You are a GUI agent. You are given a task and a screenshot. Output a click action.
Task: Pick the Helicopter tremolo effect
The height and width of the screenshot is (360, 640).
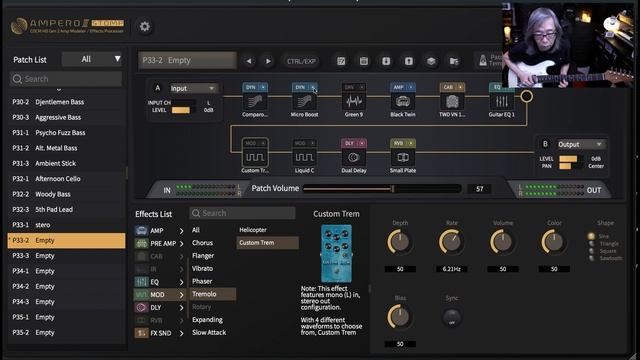click(253, 230)
